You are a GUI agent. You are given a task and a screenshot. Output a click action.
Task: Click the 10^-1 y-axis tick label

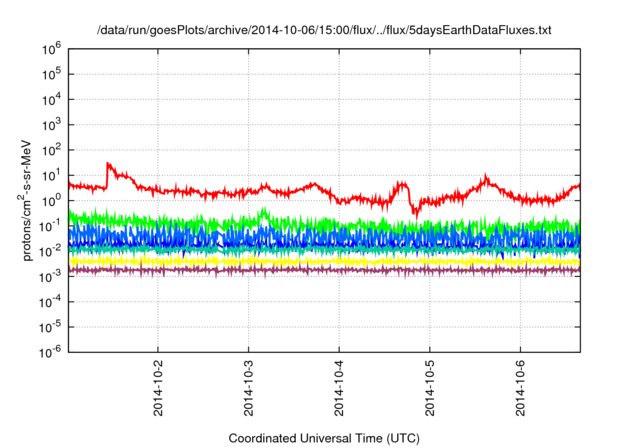50,226
